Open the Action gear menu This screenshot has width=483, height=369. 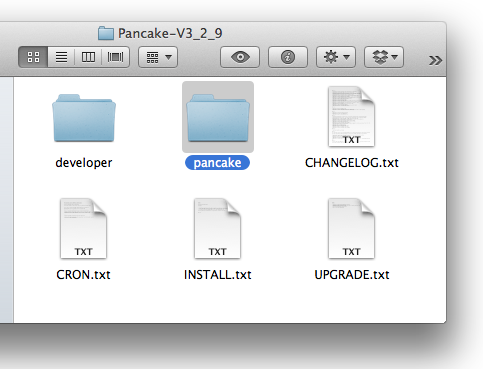(x=336, y=57)
